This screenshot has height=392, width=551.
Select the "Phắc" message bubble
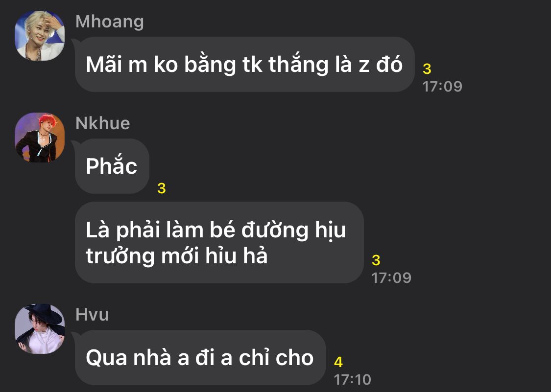coord(112,166)
